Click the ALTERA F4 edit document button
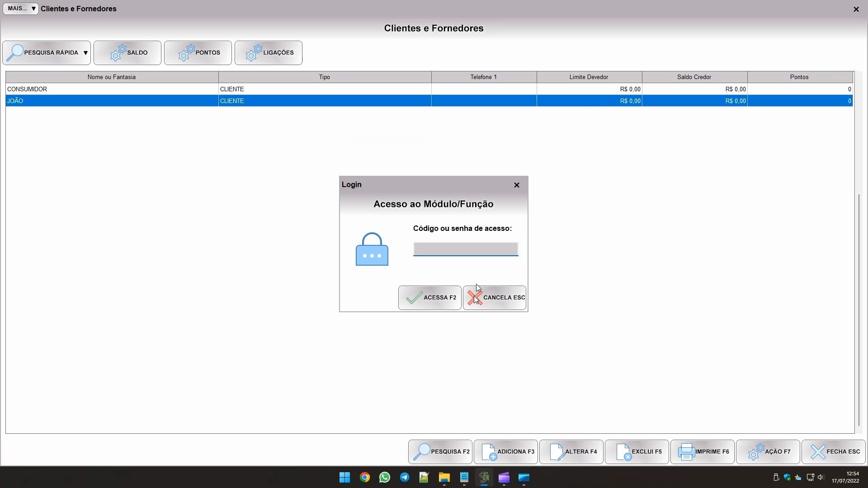Screen dimensions: 868x488 [x=571, y=452]
